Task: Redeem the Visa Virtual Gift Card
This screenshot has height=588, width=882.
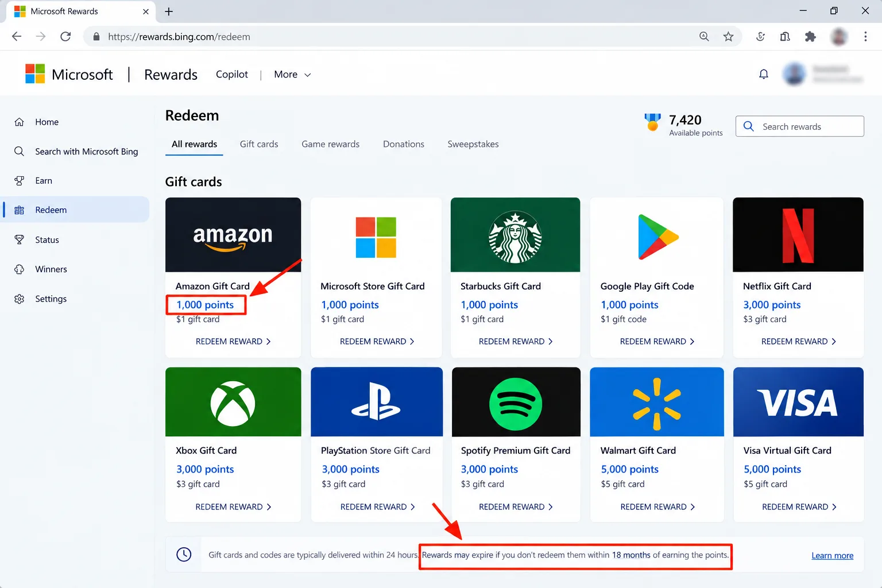Action: click(799, 506)
